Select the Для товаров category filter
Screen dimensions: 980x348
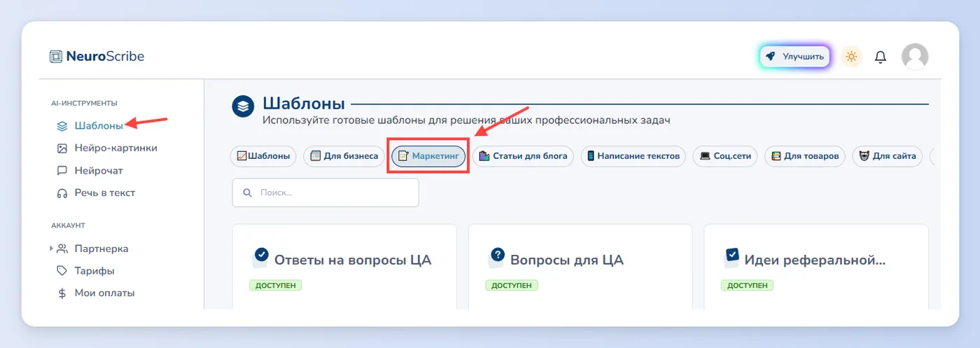(805, 156)
